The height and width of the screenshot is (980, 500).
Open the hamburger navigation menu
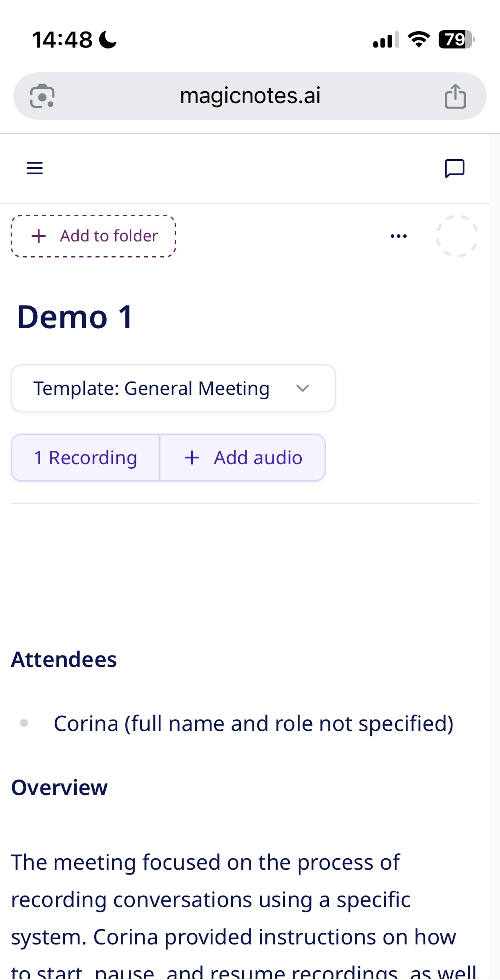[x=35, y=168]
